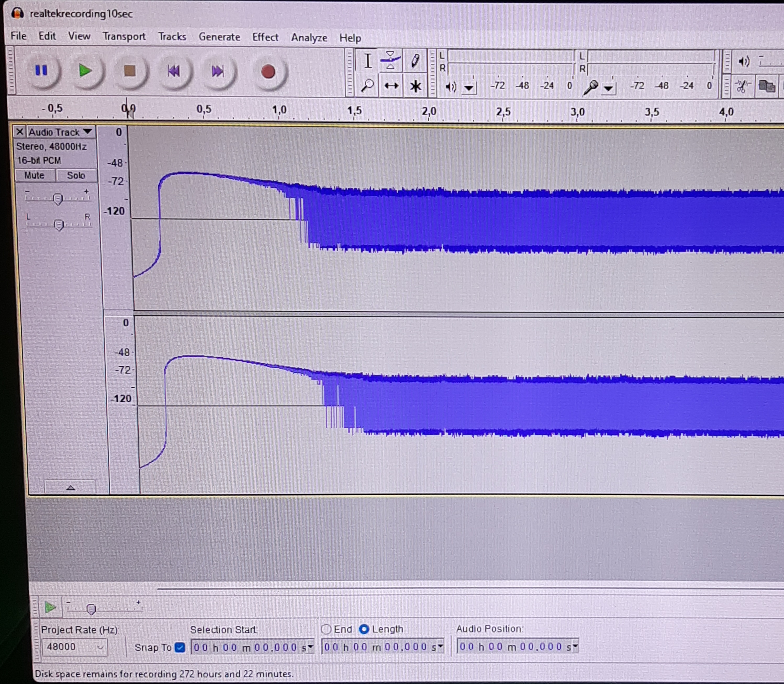This screenshot has height=684, width=784.
Task: Click the green Play button
Action: (85, 71)
